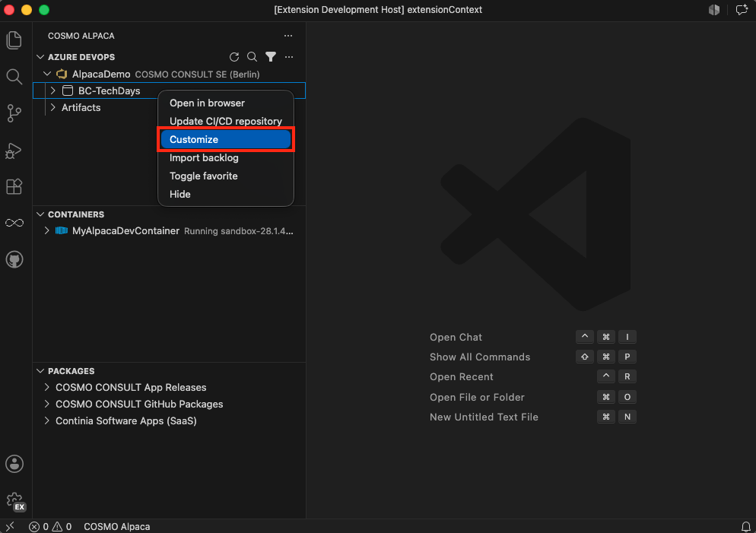Screen dimensions: 756x533
Task: Expand COSMO CONSULT GitHub Packages
Action: pos(46,405)
